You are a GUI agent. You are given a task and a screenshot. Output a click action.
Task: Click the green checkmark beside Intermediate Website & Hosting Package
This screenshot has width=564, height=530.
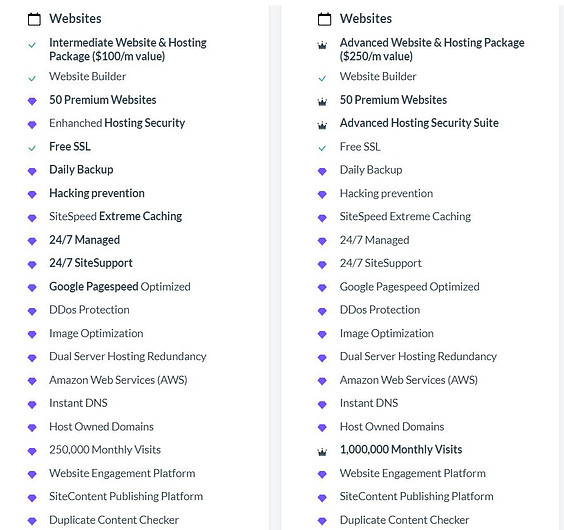coord(32,45)
